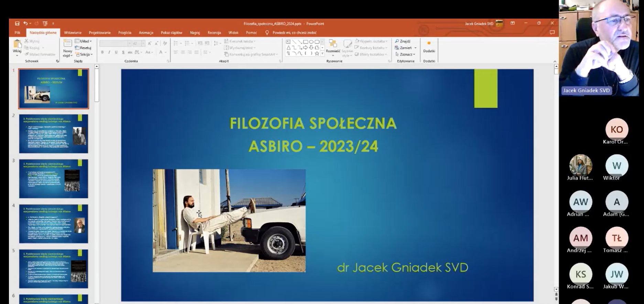This screenshot has width=644, height=304.
Task: Open the Dodatki add-ins button
Action: [429, 47]
